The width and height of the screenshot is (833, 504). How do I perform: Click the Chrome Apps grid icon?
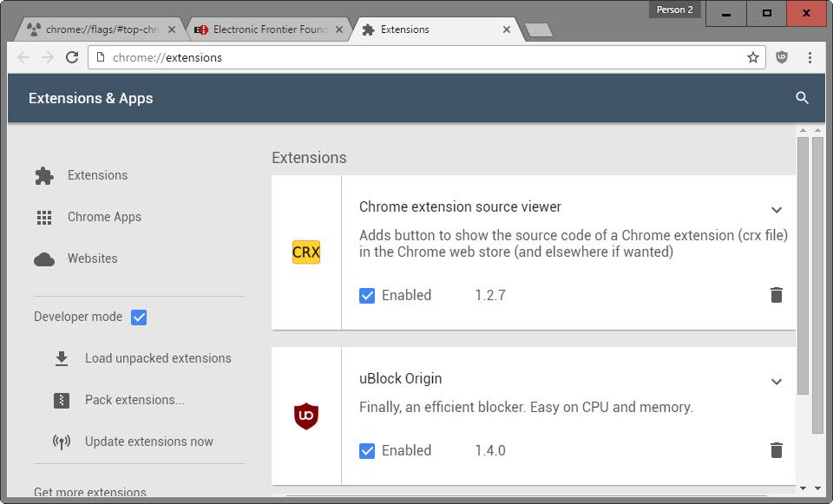pos(44,217)
